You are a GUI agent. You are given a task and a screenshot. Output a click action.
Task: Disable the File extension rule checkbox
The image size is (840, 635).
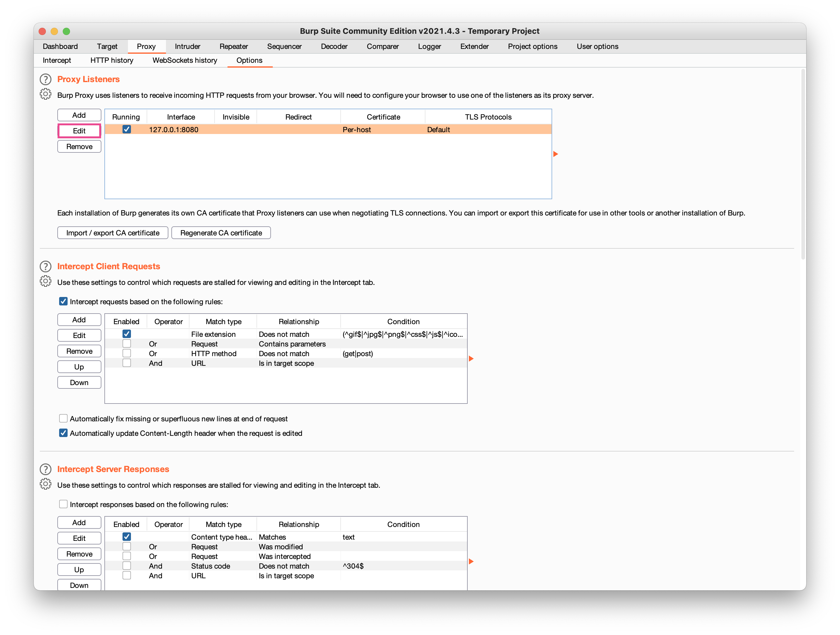point(126,334)
